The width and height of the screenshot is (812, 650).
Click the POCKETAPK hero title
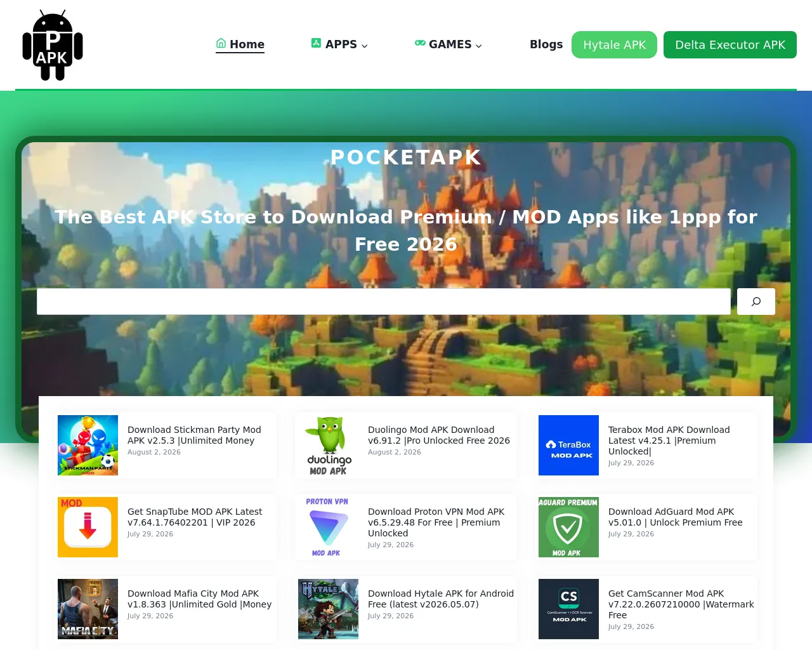point(406,157)
